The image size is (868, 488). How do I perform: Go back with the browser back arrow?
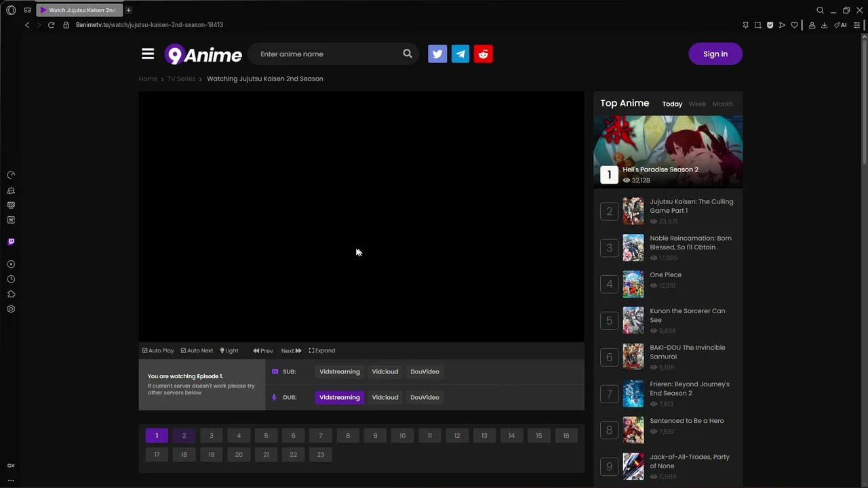[27, 25]
